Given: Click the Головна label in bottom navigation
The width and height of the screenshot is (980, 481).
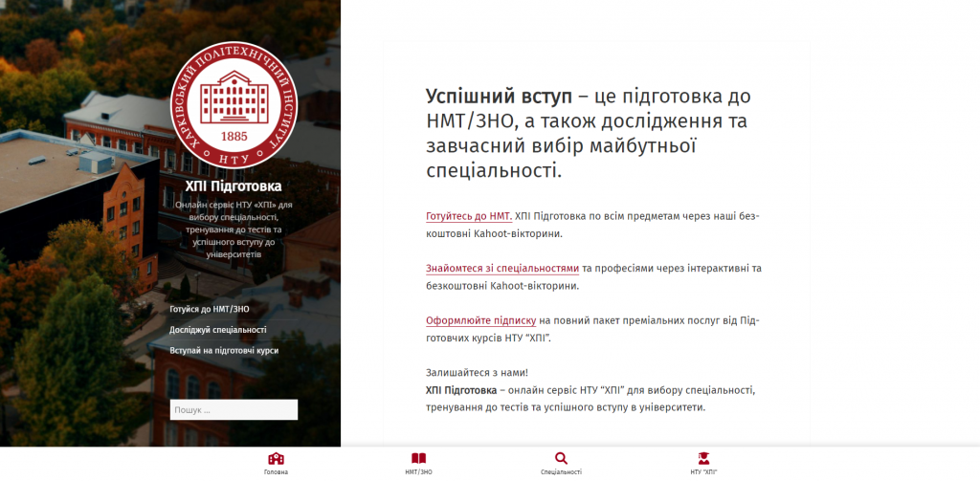Looking at the screenshot, I should [276, 472].
